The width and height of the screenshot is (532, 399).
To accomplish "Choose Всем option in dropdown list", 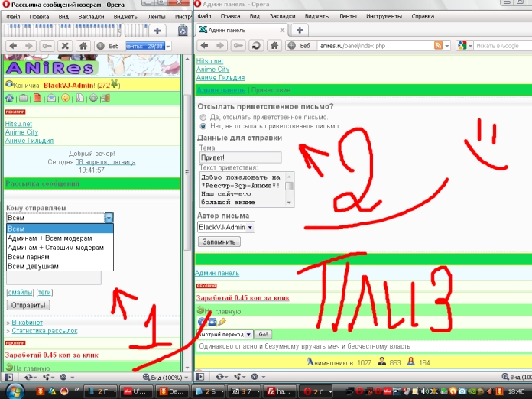I will coord(60,229).
